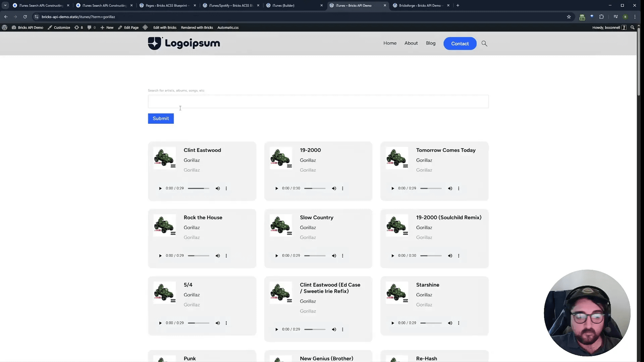Play the Clint Eastwood track preview
This screenshot has height=362, width=644.
[x=160, y=188]
